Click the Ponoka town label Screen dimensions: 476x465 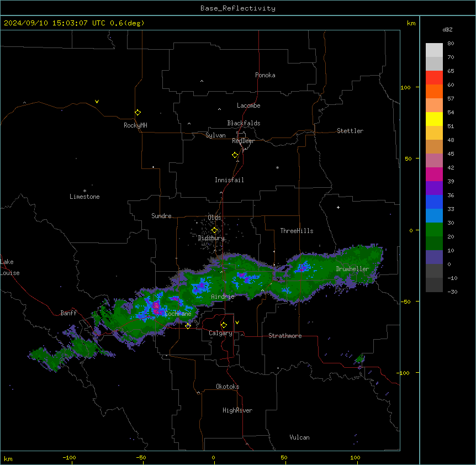(x=265, y=75)
